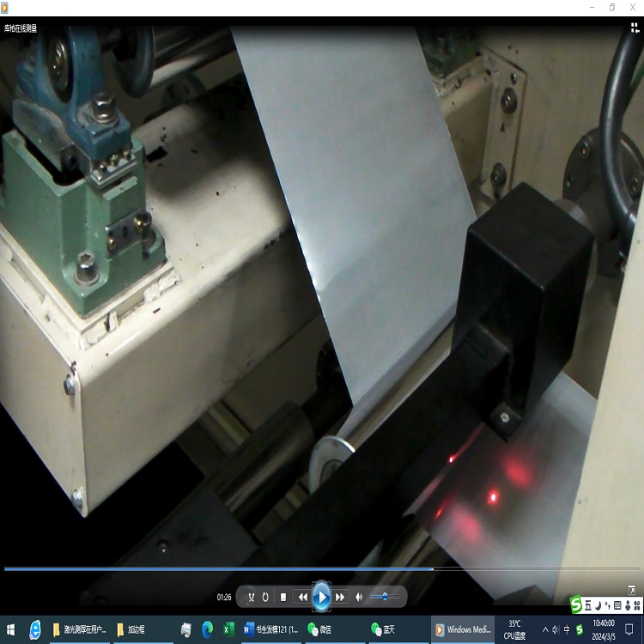The image size is (644, 644).
Task: Open Internet Explorer from taskbar
Action: tap(35, 629)
